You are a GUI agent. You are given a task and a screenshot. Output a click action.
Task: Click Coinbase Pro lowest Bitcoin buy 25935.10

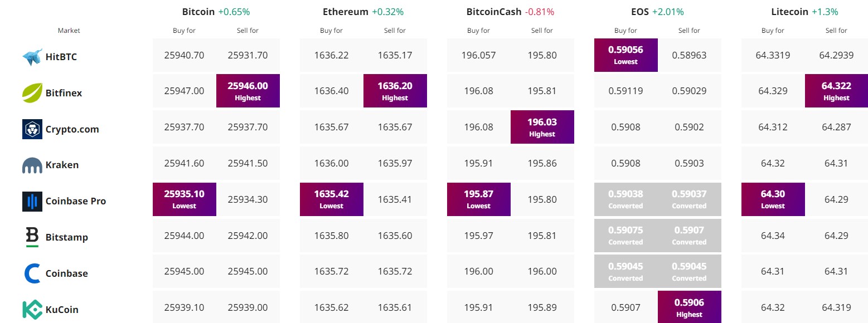click(185, 199)
